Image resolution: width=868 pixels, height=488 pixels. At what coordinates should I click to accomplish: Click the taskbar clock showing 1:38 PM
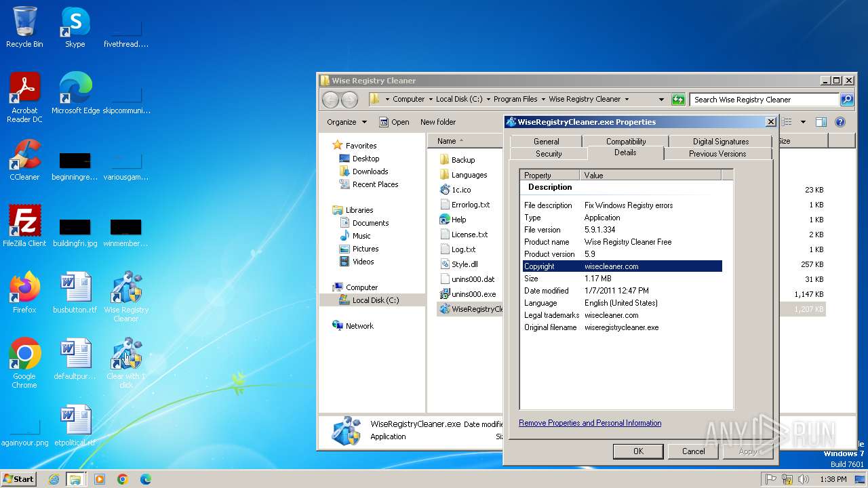coord(833,479)
